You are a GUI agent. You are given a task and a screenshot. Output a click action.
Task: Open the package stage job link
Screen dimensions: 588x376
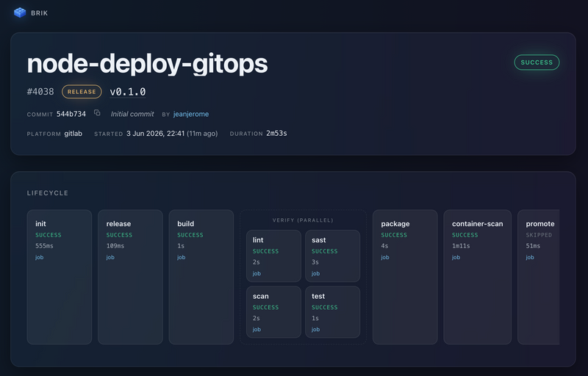(x=385, y=257)
